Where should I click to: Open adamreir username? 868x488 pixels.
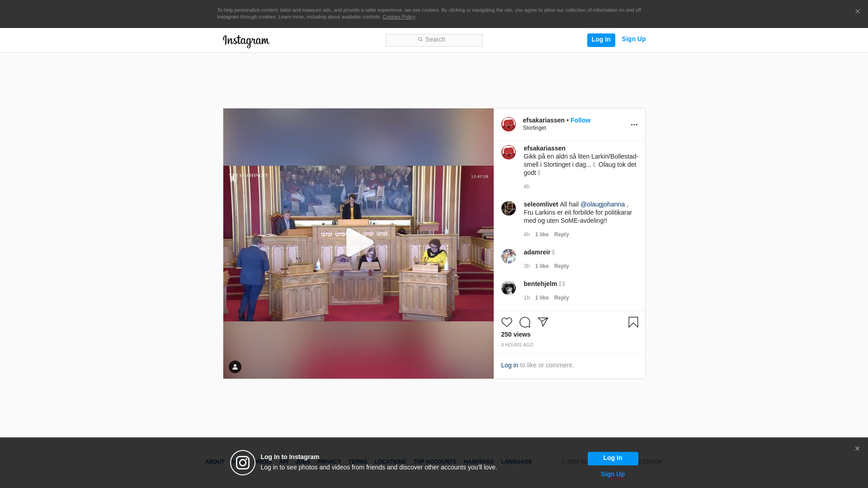click(x=537, y=252)
